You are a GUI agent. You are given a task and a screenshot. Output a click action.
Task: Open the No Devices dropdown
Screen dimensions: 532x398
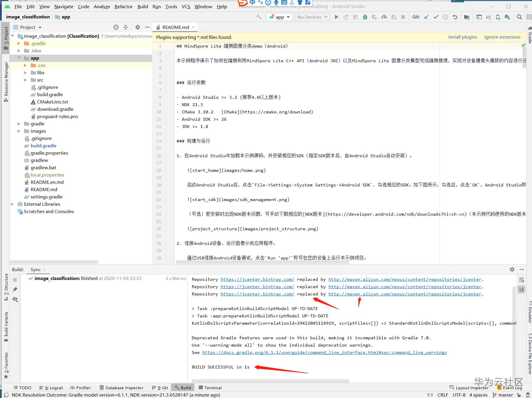pyautogui.click(x=312, y=17)
